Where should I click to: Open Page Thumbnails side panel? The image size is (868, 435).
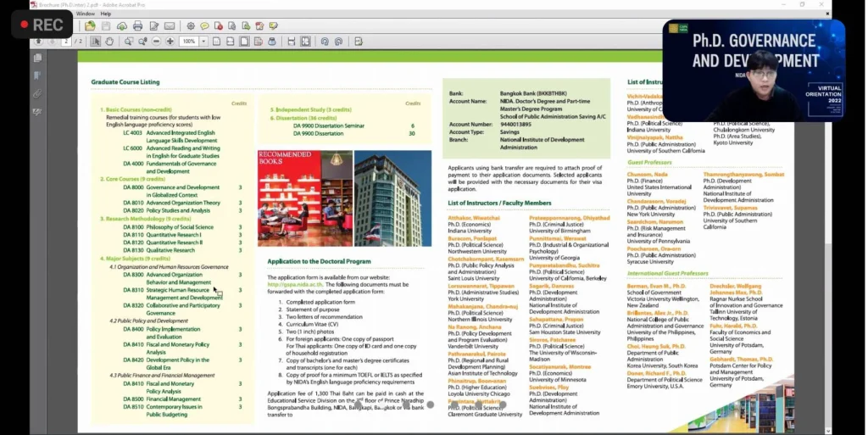37,58
